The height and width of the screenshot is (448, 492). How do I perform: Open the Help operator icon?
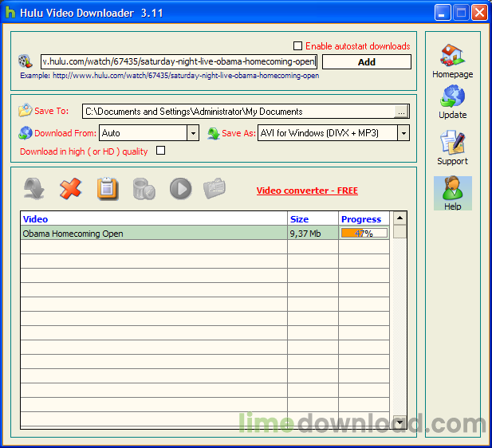pos(452,189)
